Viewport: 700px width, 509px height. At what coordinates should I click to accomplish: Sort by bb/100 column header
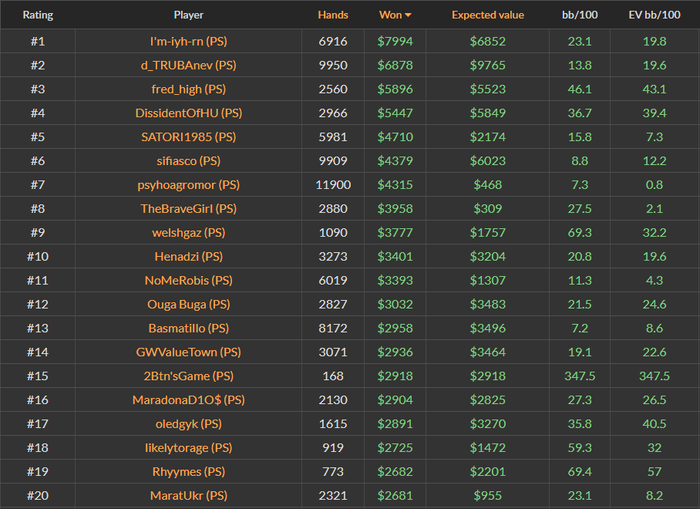(x=580, y=15)
